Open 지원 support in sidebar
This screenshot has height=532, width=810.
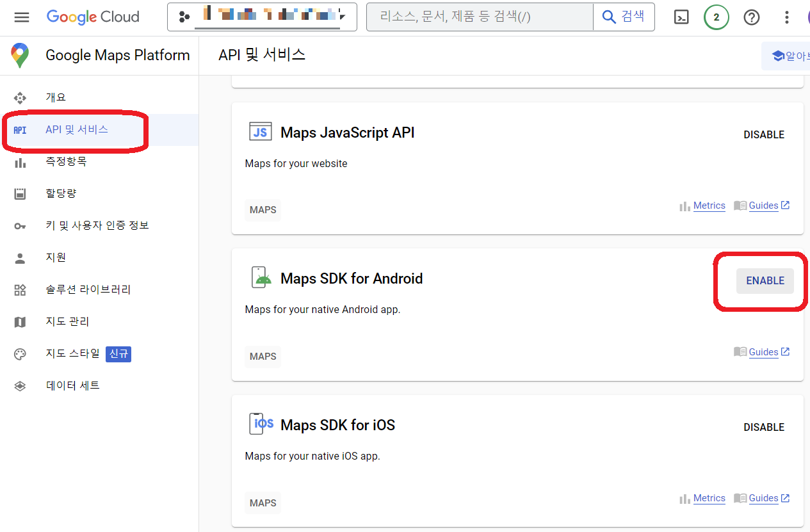pos(99,257)
